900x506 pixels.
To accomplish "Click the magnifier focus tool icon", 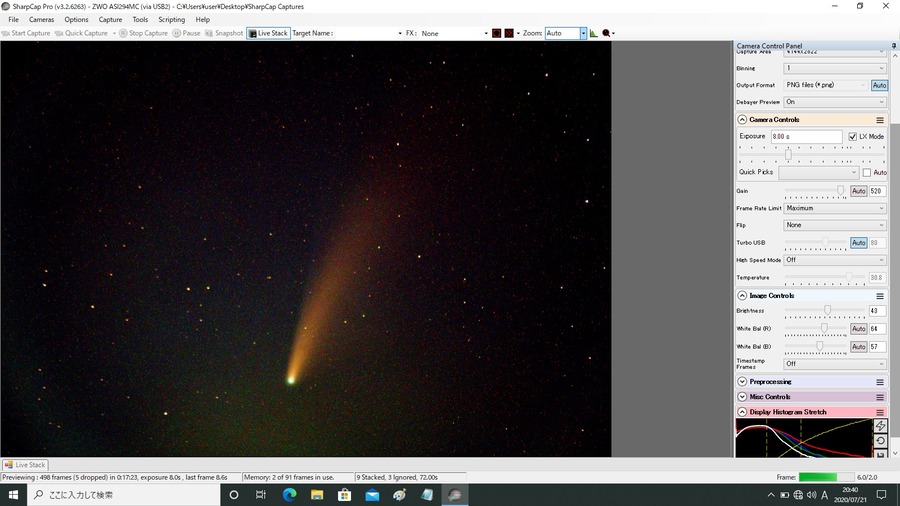I will click(x=606, y=33).
